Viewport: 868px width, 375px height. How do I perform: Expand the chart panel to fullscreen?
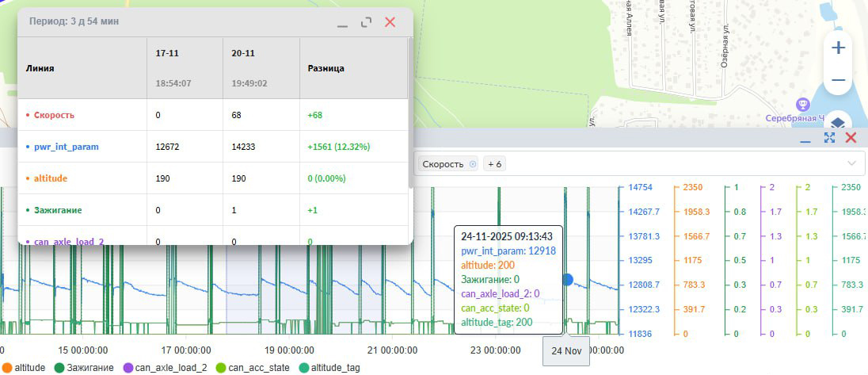point(830,138)
